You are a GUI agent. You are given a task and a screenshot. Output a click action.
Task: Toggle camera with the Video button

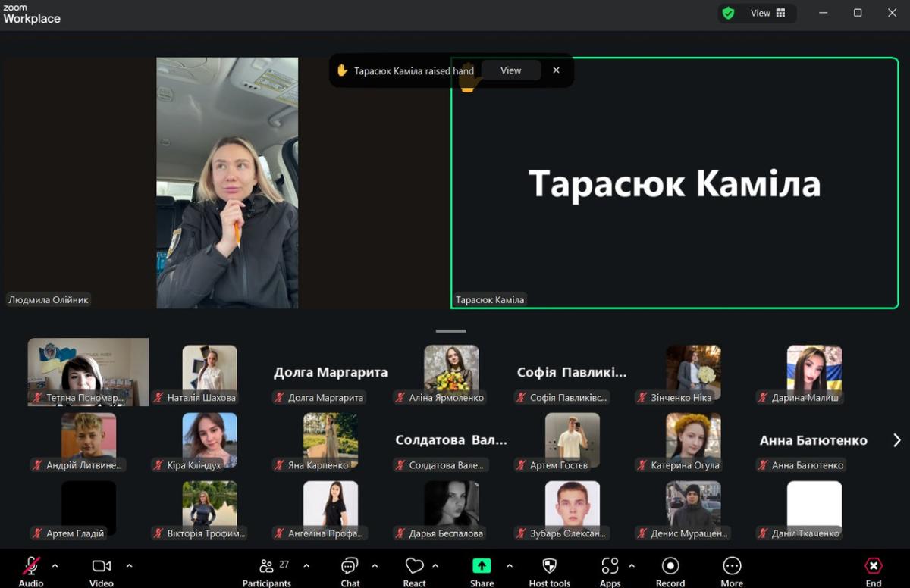(101, 566)
